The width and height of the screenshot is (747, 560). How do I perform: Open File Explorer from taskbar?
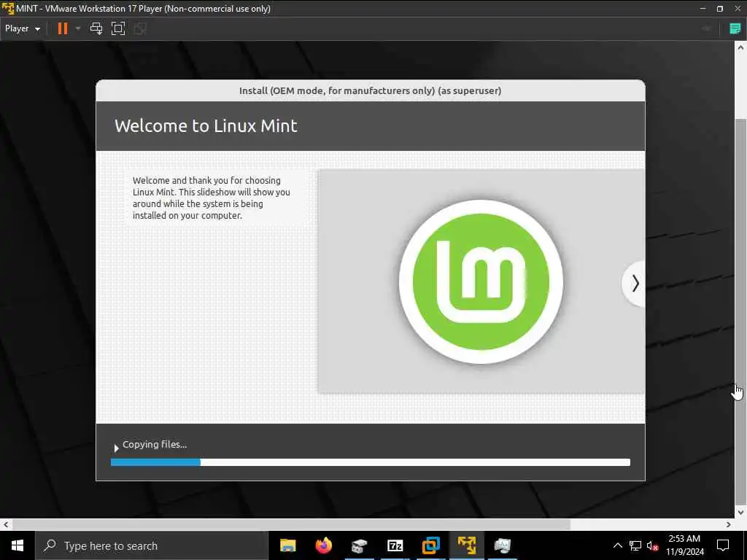287,545
